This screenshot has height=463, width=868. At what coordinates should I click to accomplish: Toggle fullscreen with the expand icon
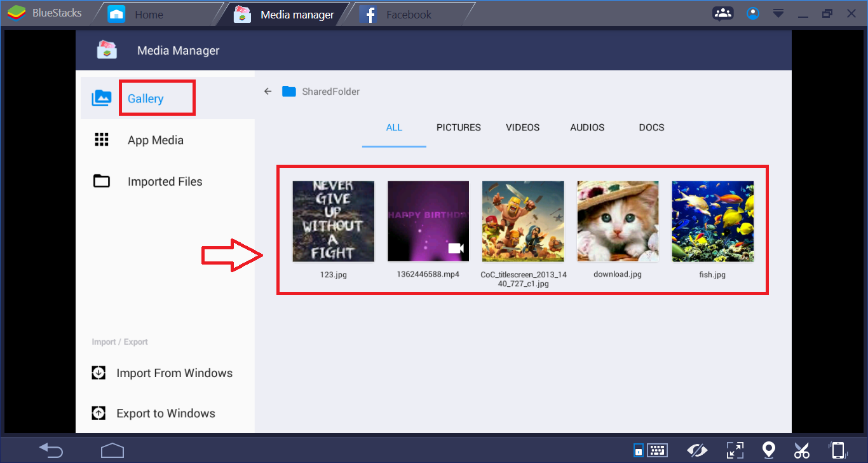tap(735, 450)
